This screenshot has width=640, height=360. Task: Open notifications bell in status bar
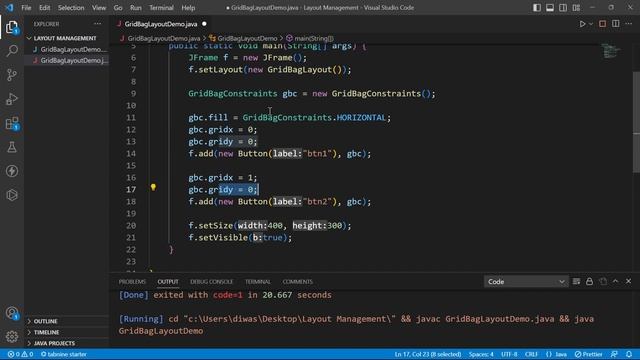629,354
